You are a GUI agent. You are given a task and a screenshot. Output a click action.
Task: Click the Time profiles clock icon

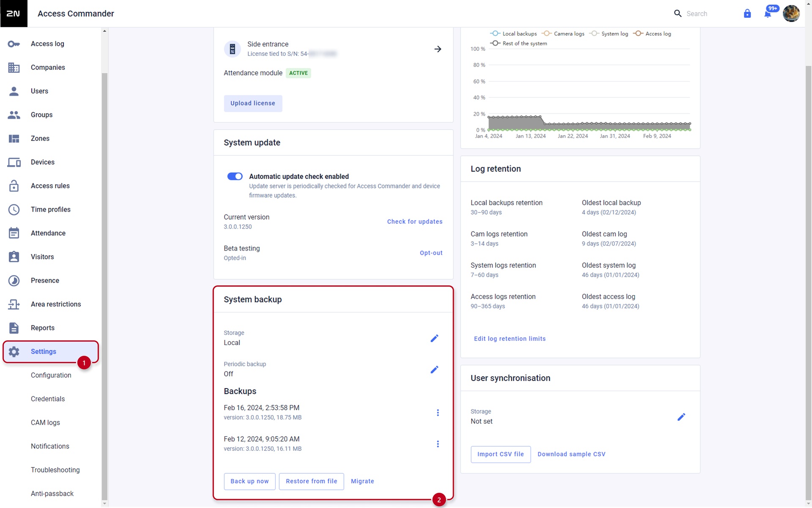(14, 210)
